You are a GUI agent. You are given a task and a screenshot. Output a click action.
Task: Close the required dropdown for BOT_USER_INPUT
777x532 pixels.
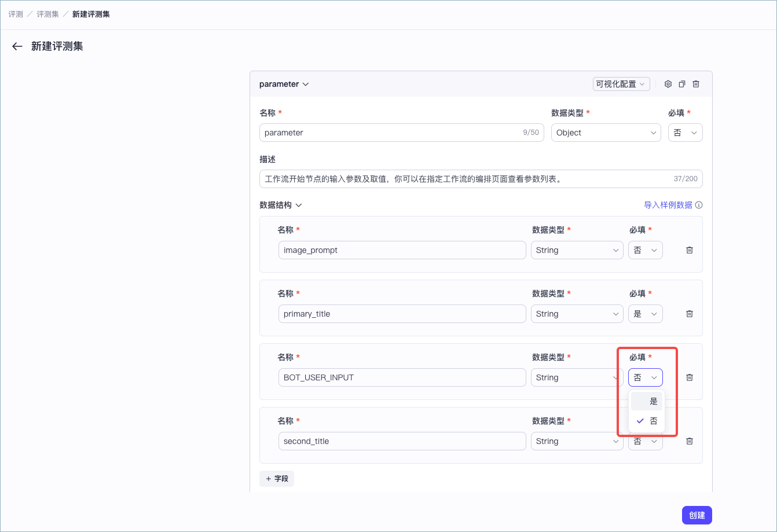coord(646,377)
